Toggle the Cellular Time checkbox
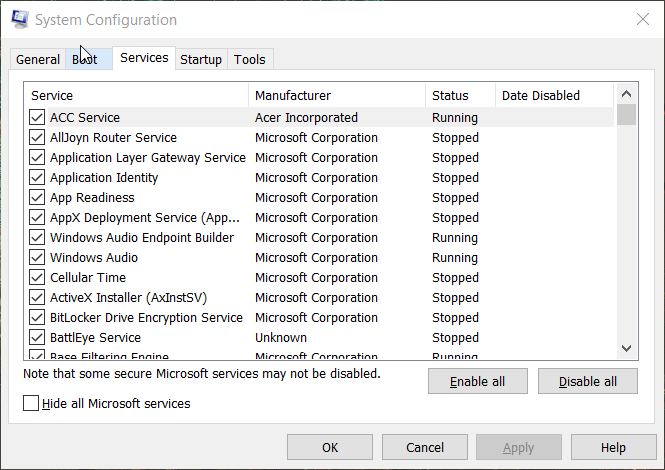This screenshot has width=665, height=470. click(x=37, y=277)
